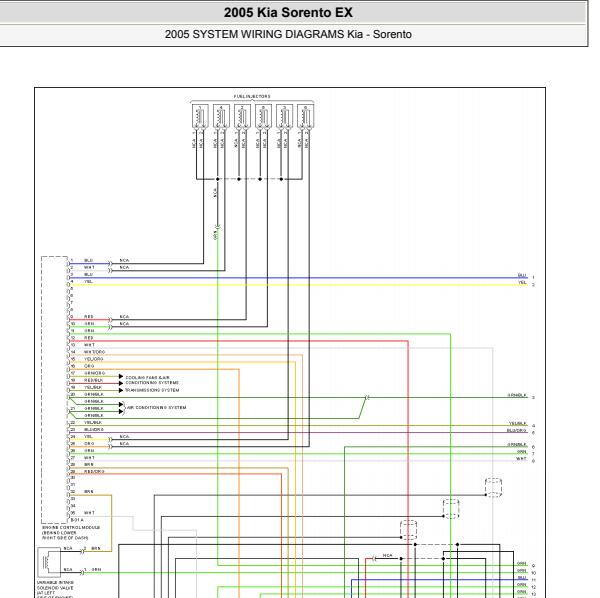The height and width of the screenshot is (598, 600).
Task: Click the YEL/ORG label at ECM pin 15
Action: [94, 359]
